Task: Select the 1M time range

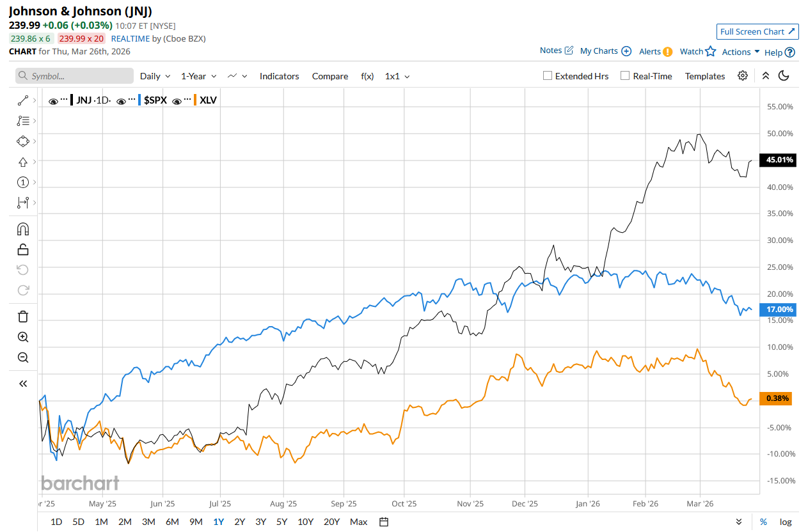Action: 101,522
